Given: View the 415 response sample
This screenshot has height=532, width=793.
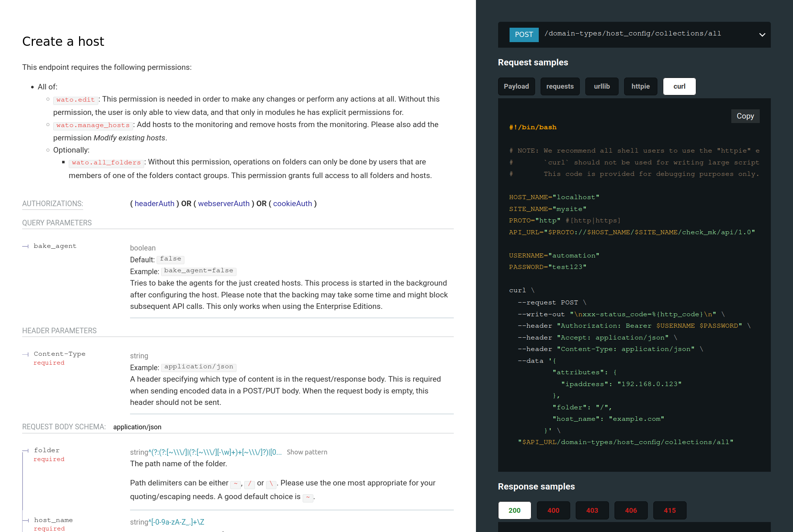Looking at the screenshot, I should click(670, 510).
